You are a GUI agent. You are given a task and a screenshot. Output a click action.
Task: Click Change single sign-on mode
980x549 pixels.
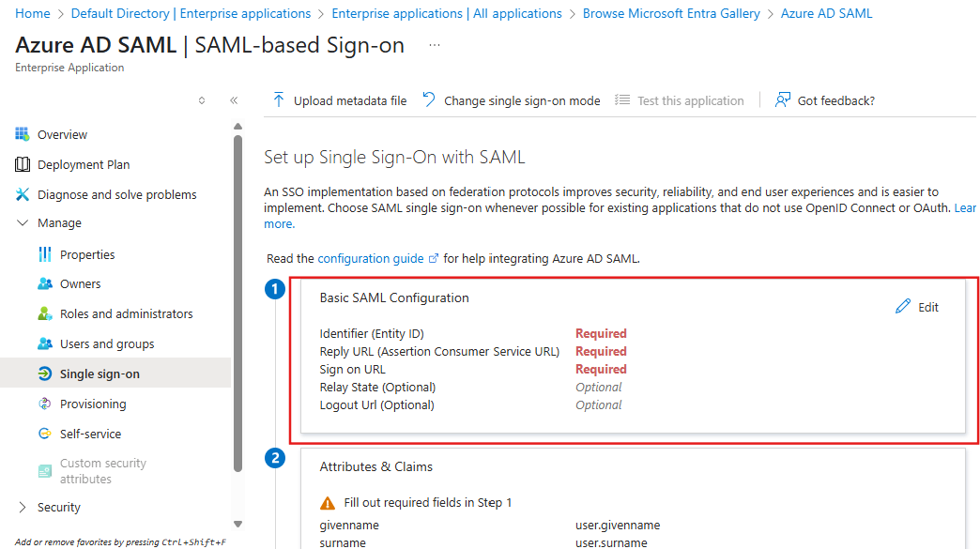(511, 100)
